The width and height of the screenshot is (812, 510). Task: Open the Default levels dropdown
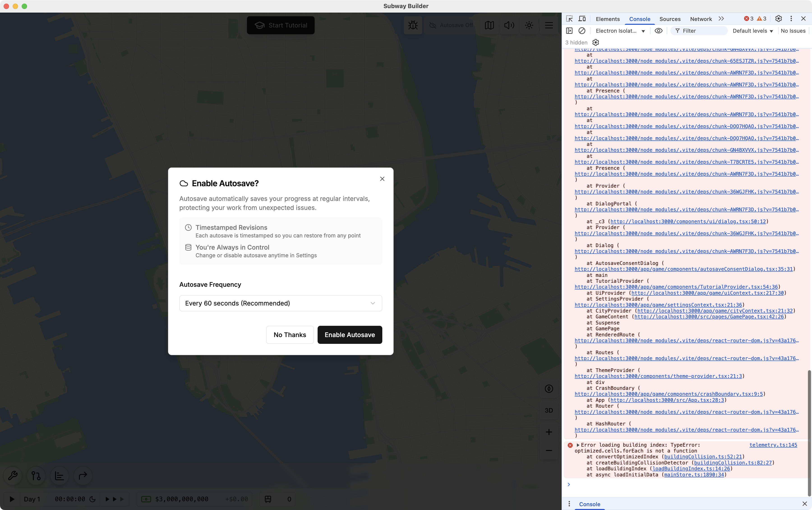click(x=753, y=31)
